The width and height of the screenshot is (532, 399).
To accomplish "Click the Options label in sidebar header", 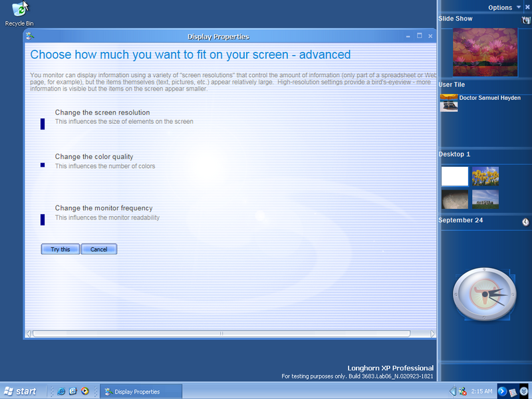I will click(x=500, y=7).
